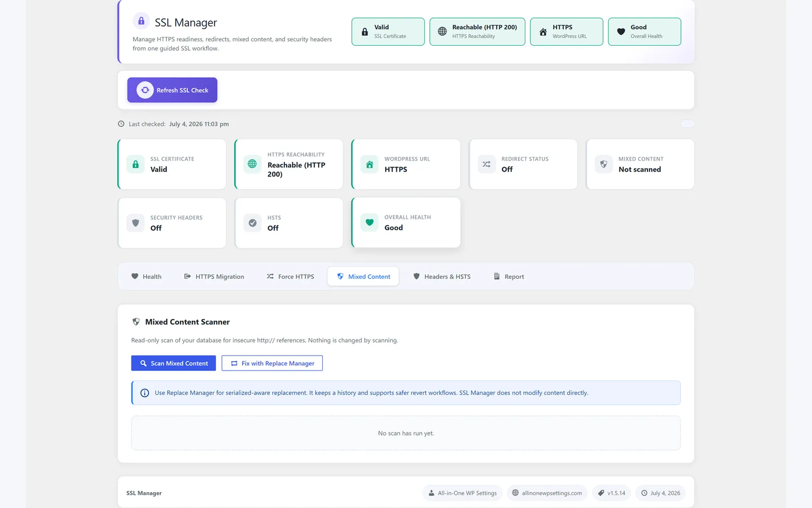The width and height of the screenshot is (812, 508).
Task: Click the home icon in WordPress URL badge
Action: pyautogui.click(x=543, y=31)
